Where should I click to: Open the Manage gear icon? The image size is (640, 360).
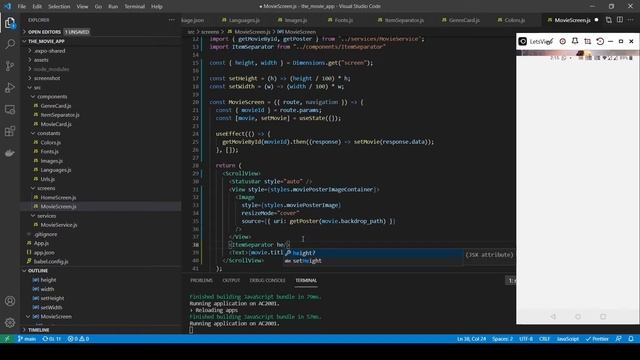click(10, 323)
